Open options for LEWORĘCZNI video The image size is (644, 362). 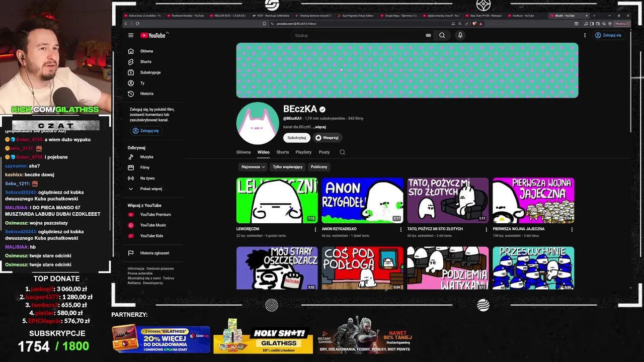coord(315,229)
